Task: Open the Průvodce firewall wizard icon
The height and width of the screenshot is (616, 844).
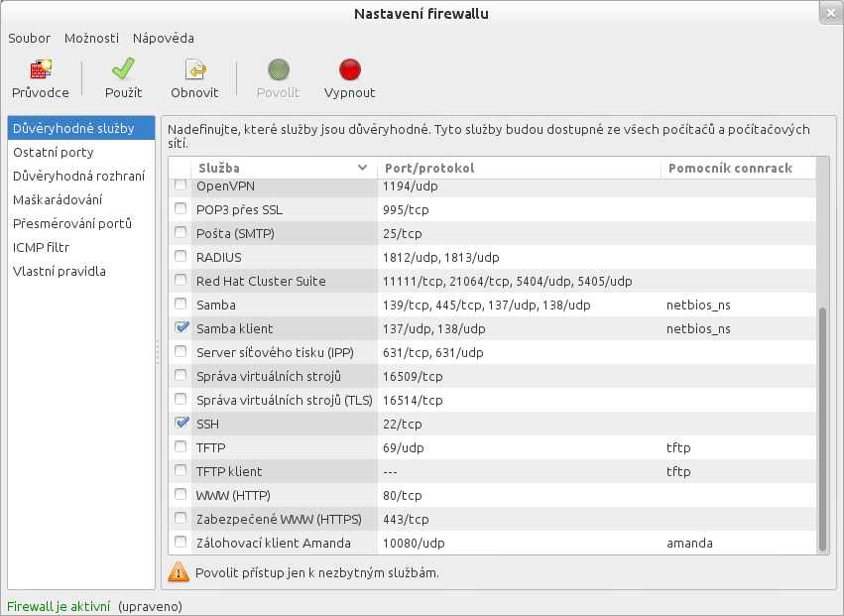Action: click(x=41, y=70)
